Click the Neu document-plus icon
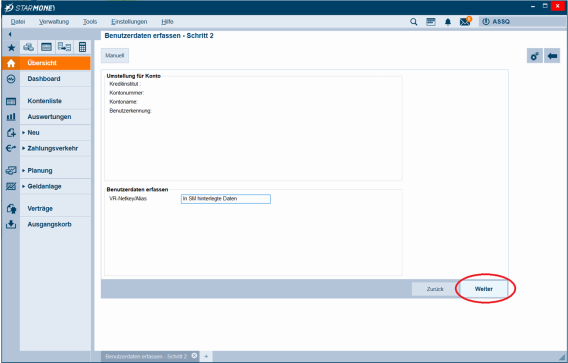 tap(11, 133)
